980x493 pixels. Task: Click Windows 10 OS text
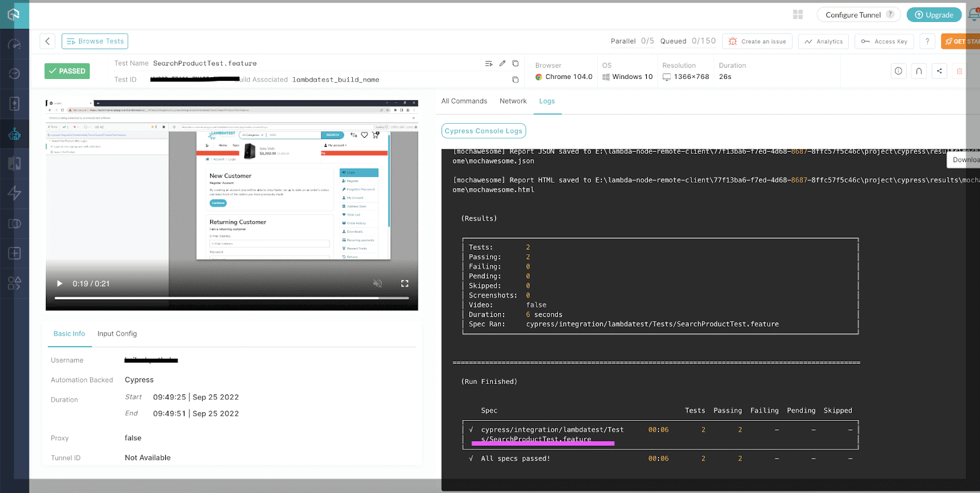[632, 77]
